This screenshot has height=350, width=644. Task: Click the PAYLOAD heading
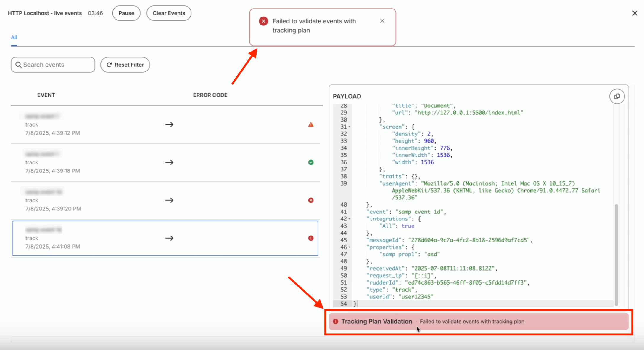(347, 96)
